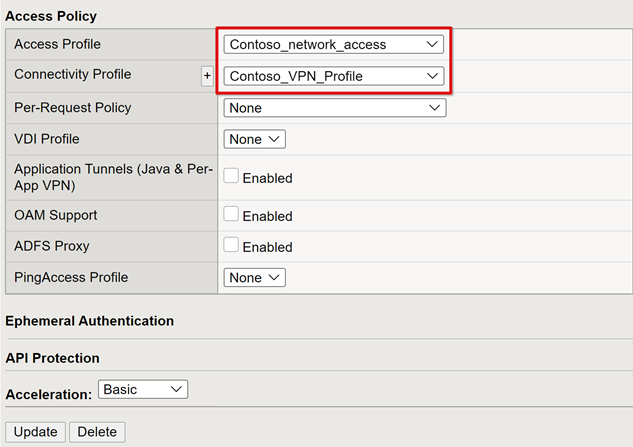Click the Per-Request Policy row label

pyautogui.click(x=72, y=107)
